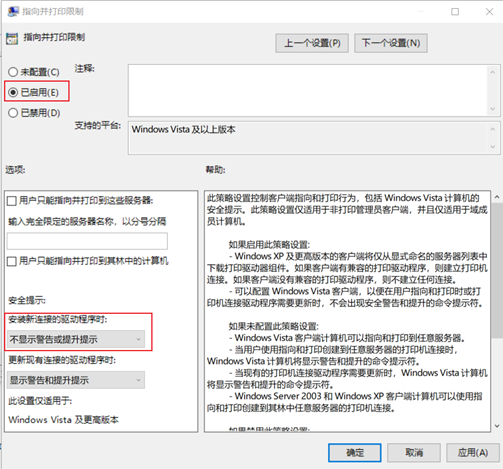Click the settings icon beside 指向并打印限制 heading
This screenshot has height=469, width=503.
coord(12,39)
